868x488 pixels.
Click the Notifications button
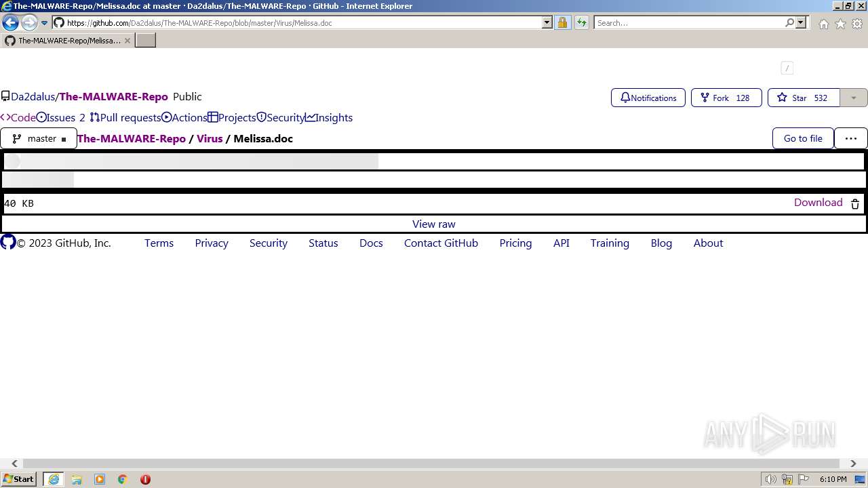648,98
